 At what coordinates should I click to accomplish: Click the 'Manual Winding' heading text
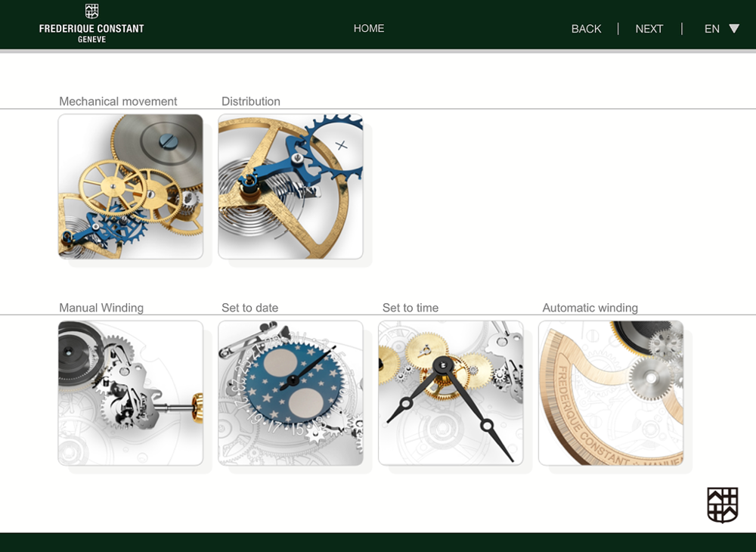[101, 308]
